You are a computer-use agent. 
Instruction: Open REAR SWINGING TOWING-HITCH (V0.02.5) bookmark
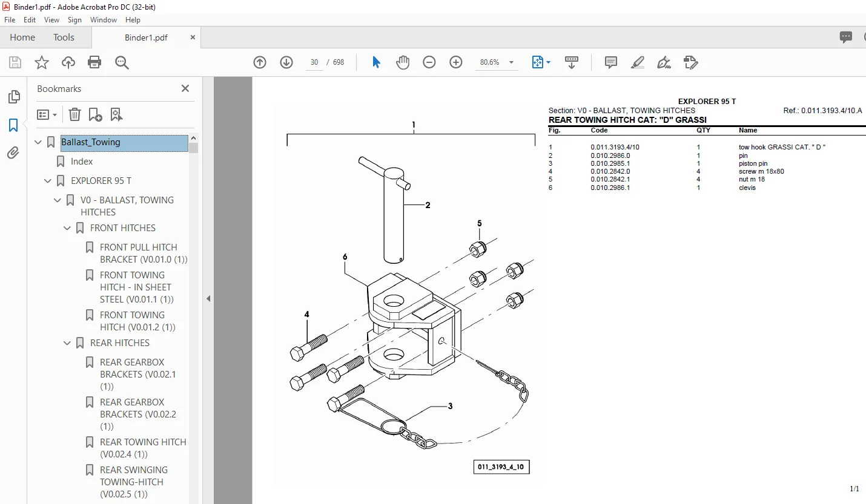pos(134,482)
